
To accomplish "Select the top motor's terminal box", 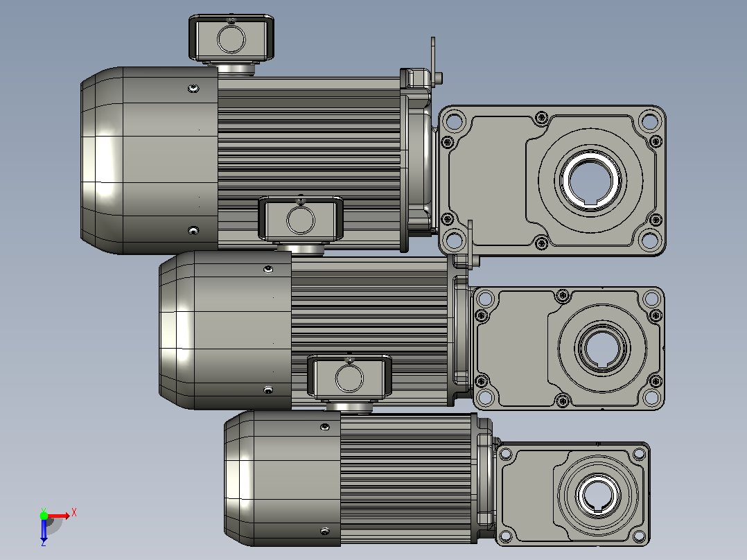I will point(231,38).
